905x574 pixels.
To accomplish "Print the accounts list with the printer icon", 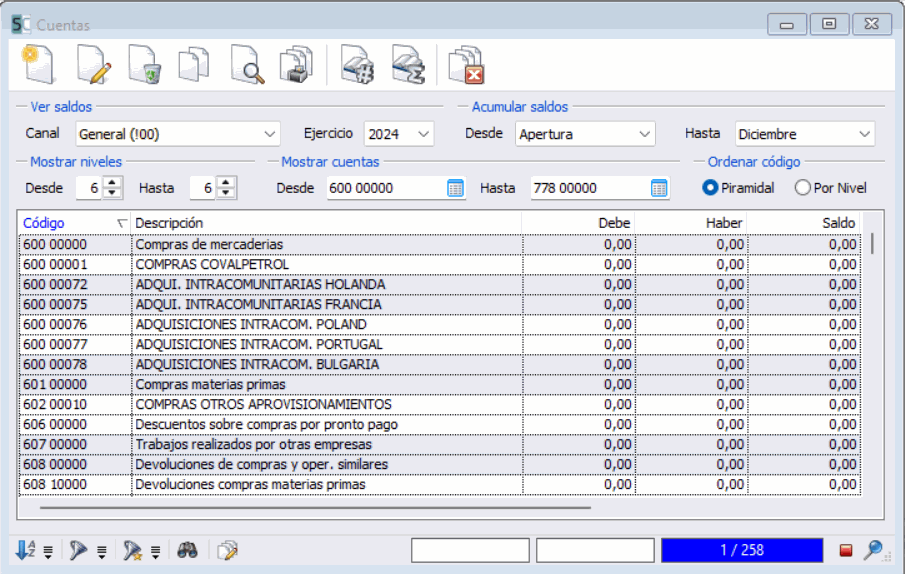I will [297, 65].
